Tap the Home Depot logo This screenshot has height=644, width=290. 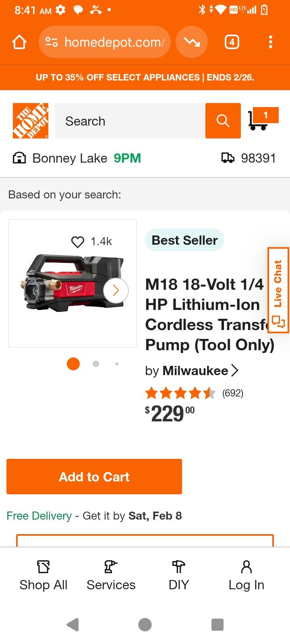(31, 121)
